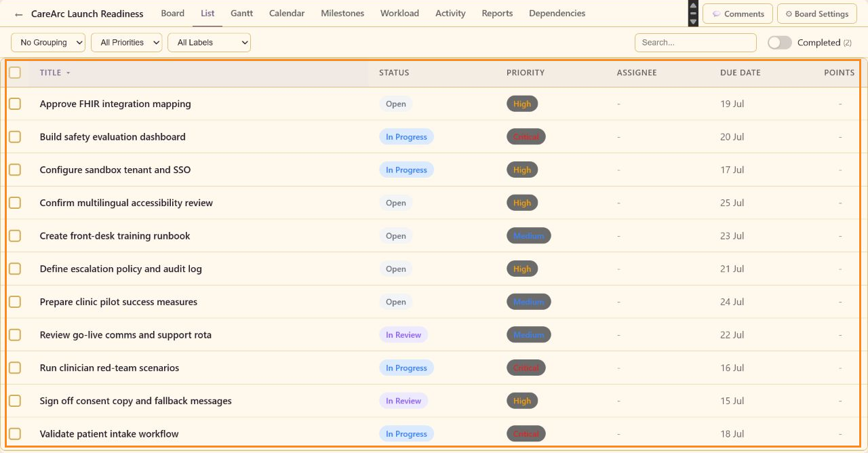
Task: Open the Create front-desk training runbook task
Action: [x=115, y=236]
